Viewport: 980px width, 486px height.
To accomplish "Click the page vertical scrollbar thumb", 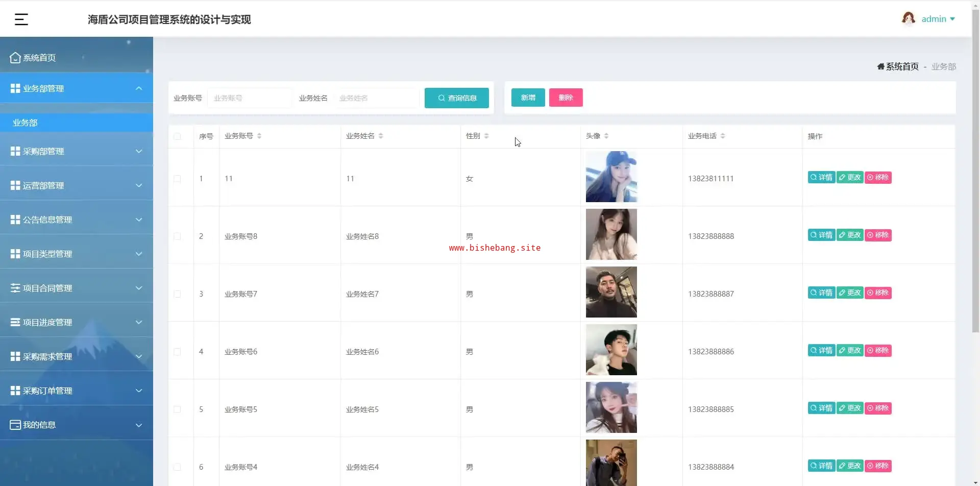I will [x=975, y=171].
